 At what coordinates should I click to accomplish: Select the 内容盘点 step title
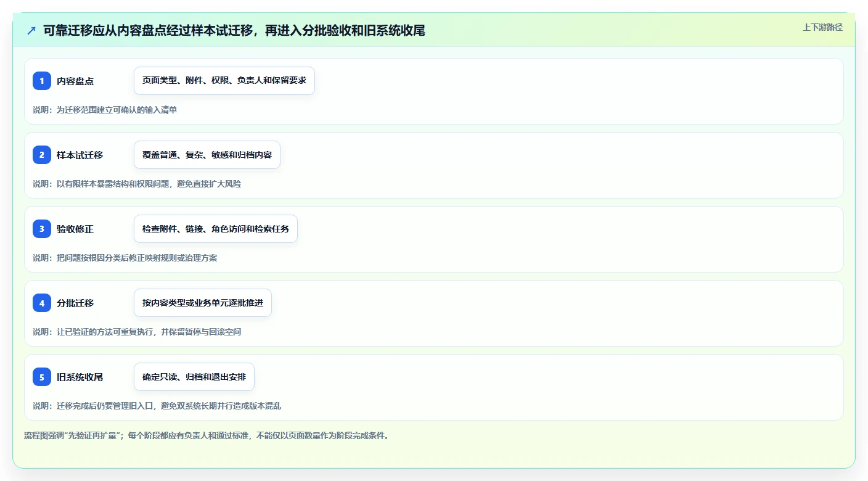click(75, 81)
